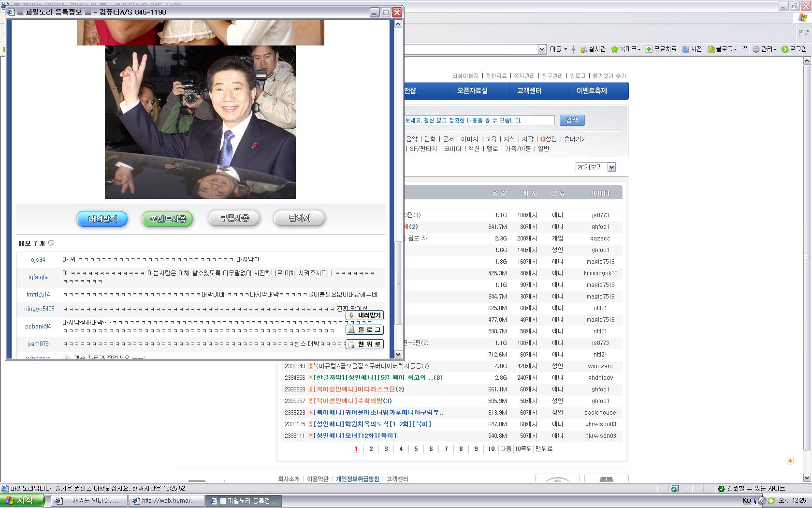Expand the address bar dropdown arrow

click(x=542, y=49)
